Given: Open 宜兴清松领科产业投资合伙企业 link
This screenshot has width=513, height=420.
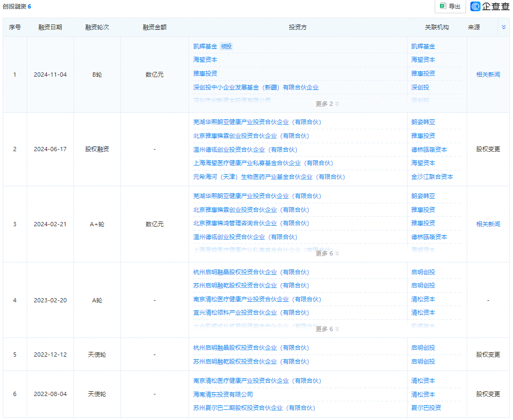Looking at the screenshot, I should pos(251,313).
